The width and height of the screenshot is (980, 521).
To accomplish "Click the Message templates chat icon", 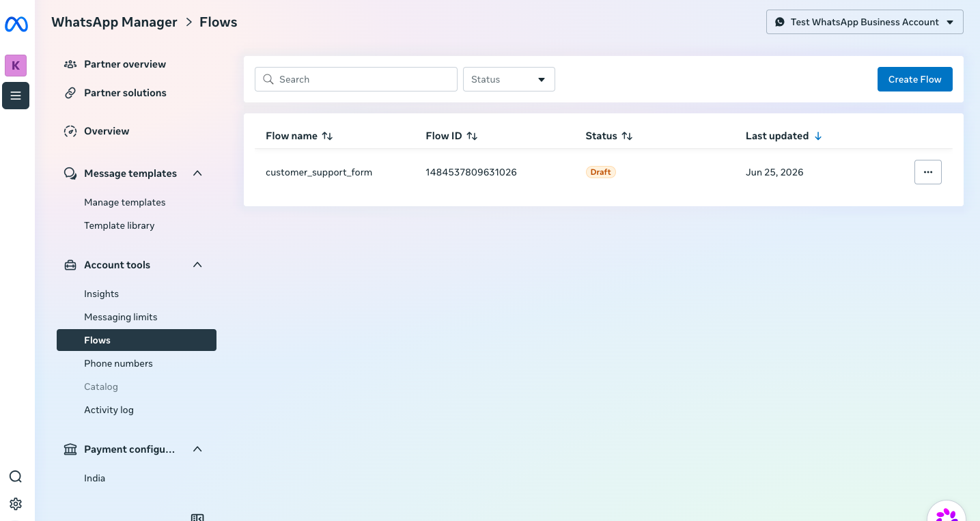I will click(x=70, y=173).
